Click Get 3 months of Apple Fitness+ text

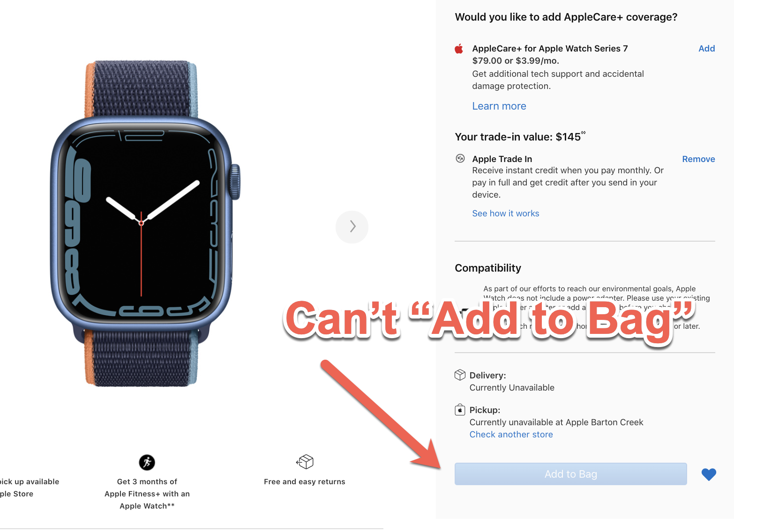point(147,494)
